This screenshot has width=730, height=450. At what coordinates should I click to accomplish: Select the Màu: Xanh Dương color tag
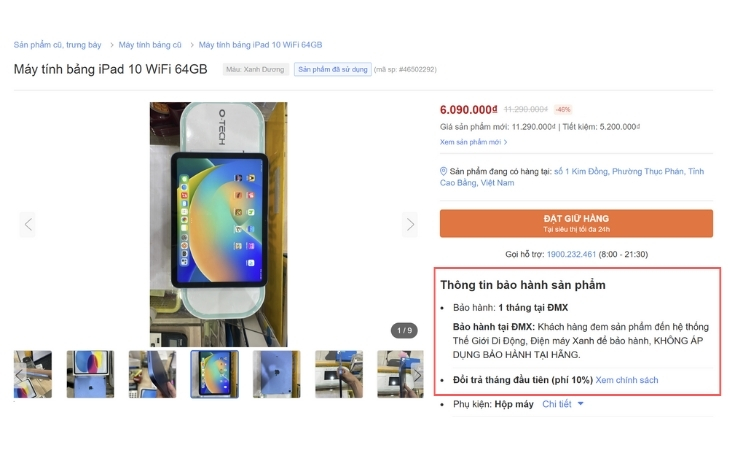pos(255,69)
